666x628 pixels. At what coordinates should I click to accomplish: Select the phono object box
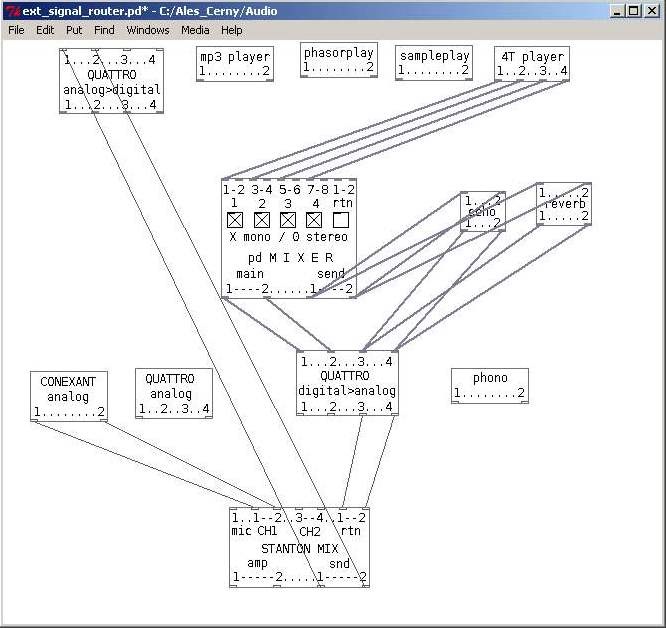pyautogui.click(x=490, y=386)
